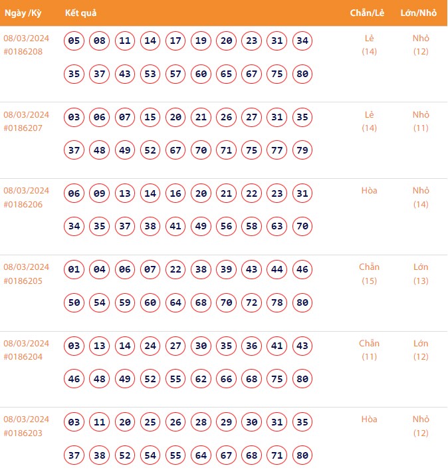Select the "Lớn/Nhỏ" column header
This screenshot has width=448, height=476.
point(419,13)
